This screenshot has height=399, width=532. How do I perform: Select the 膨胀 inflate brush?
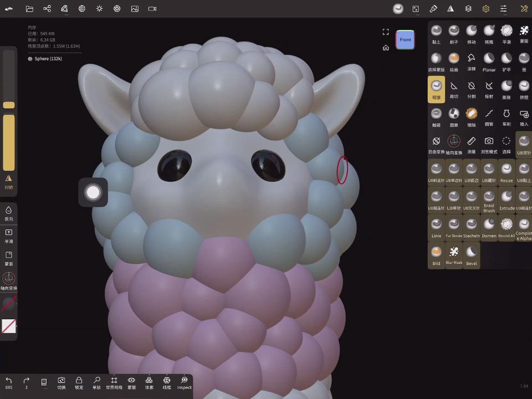coord(507,90)
